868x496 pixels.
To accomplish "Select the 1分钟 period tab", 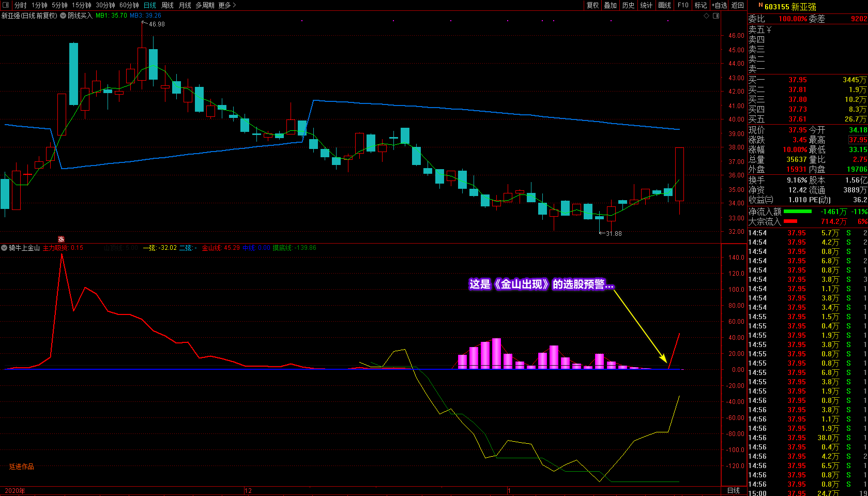I will coord(39,5).
